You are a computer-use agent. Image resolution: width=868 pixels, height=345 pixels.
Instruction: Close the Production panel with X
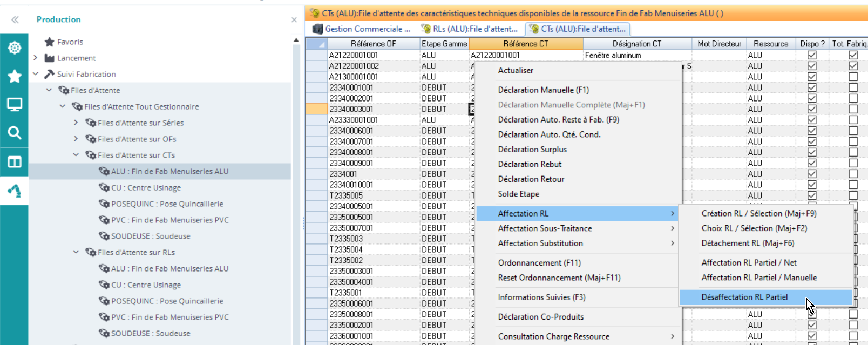point(294,20)
